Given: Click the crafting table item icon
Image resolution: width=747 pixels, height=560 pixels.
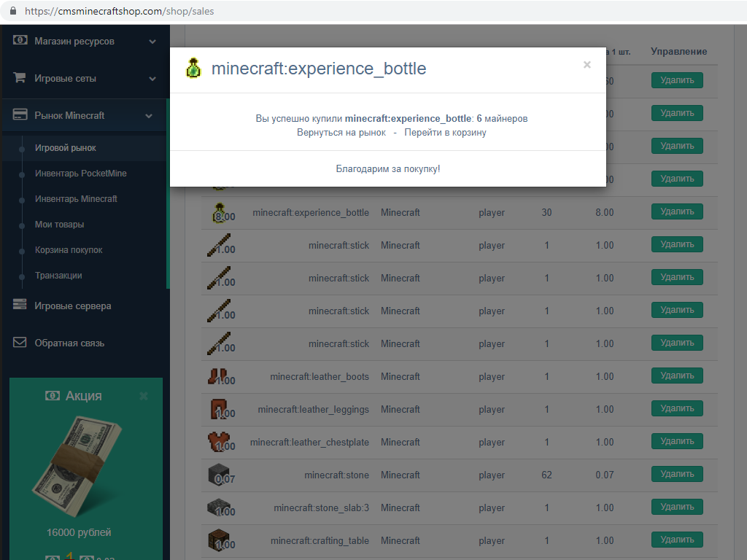Looking at the screenshot, I should click(x=218, y=540).
